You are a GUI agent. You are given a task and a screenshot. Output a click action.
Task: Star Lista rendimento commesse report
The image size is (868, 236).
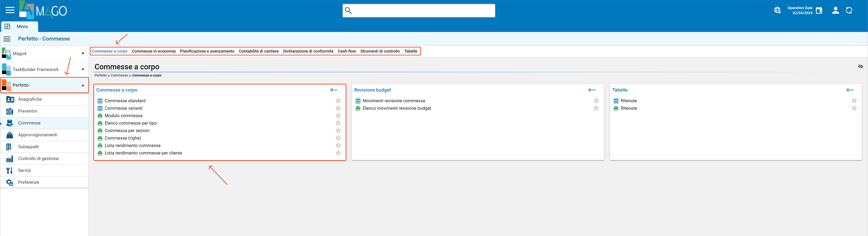pyautogui.click(x=338, y=145)
